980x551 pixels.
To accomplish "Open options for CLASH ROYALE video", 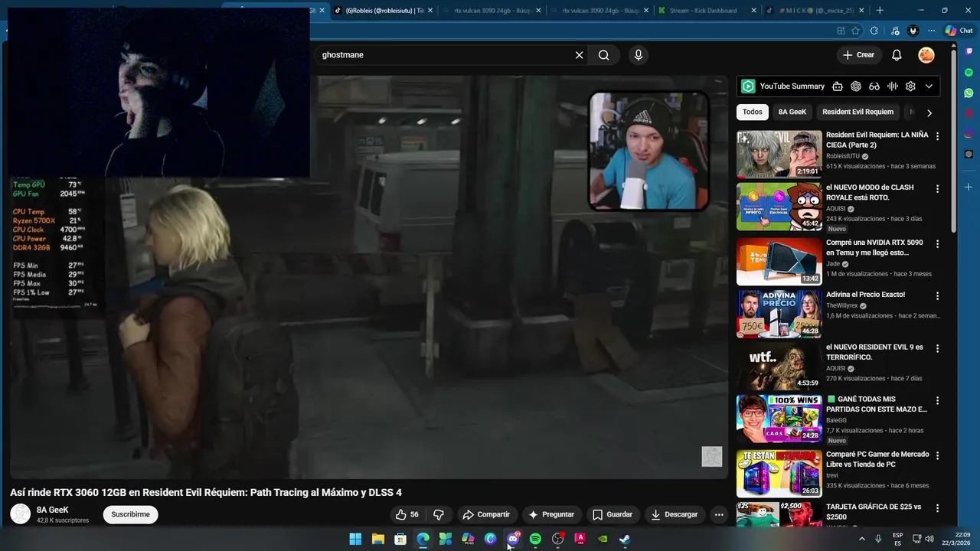I will 937,188.
